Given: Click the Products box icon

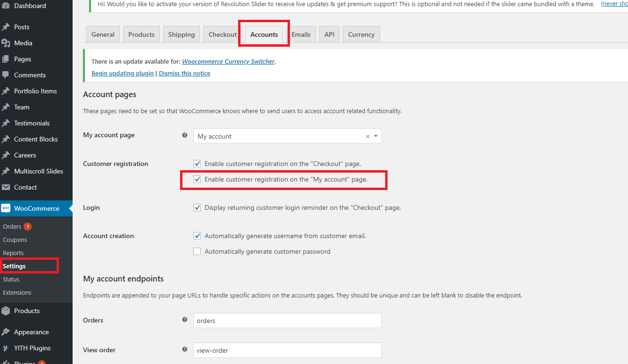Looking at the screenshot, I should [6, 311].
